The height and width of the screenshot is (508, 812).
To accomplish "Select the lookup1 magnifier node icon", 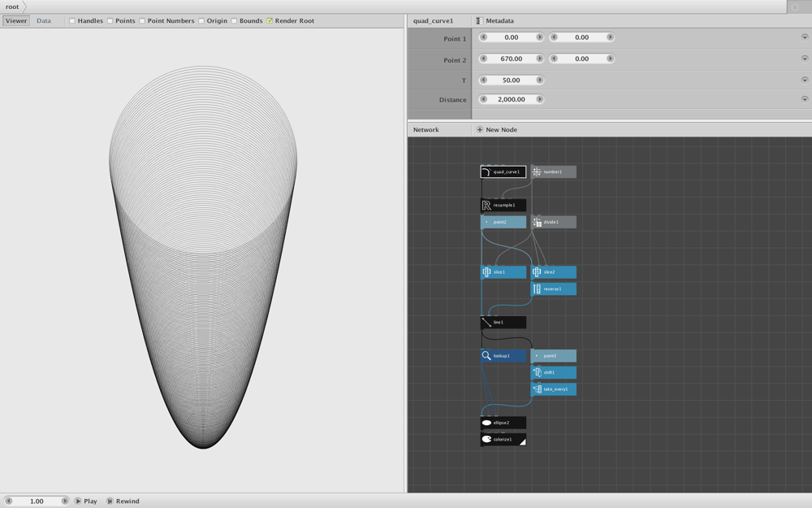I will (486, 356).
